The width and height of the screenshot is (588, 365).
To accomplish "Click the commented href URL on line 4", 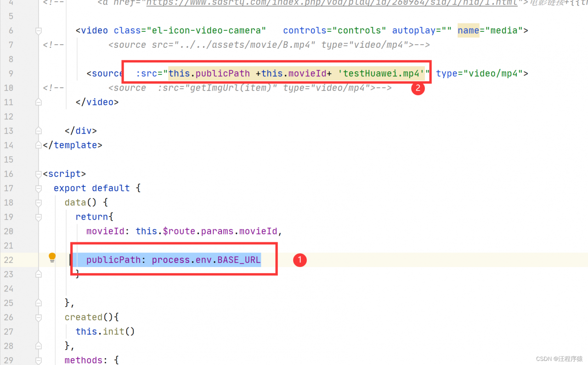I will [x=331, y=3].
